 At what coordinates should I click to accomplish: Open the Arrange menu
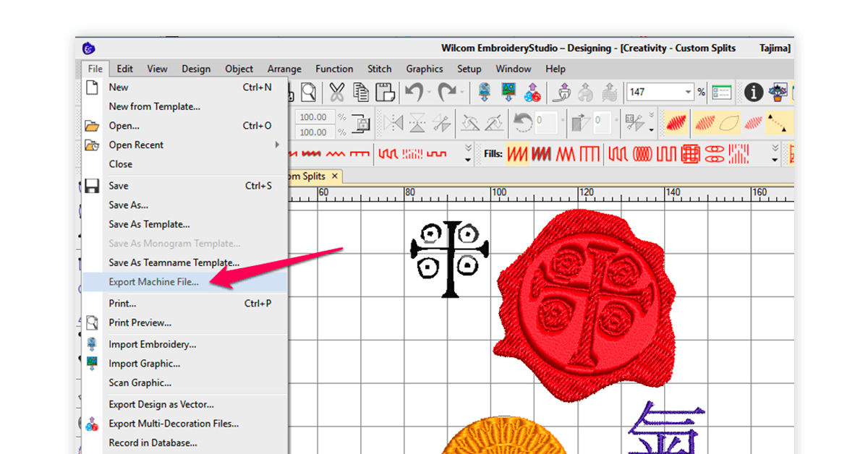[284, 69]
